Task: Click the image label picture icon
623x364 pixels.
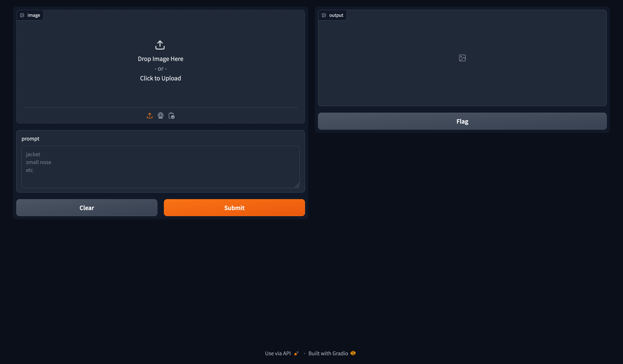Action: pyautogui.click(x=22, y=15)
